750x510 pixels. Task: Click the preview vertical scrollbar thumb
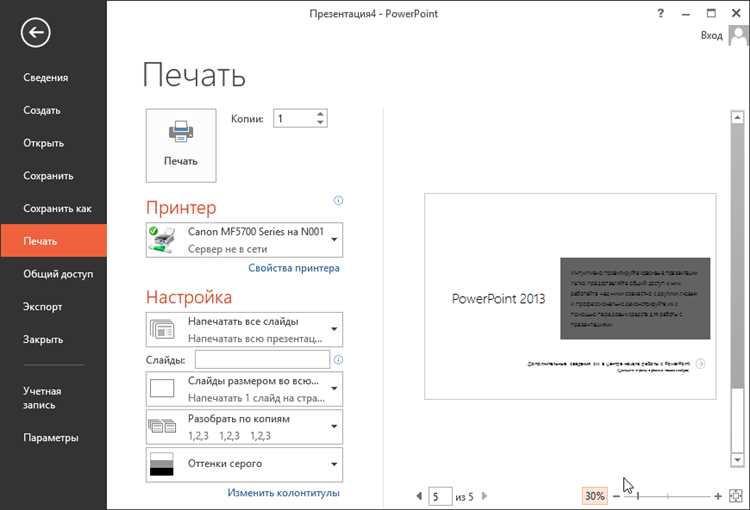coord(737,256)
